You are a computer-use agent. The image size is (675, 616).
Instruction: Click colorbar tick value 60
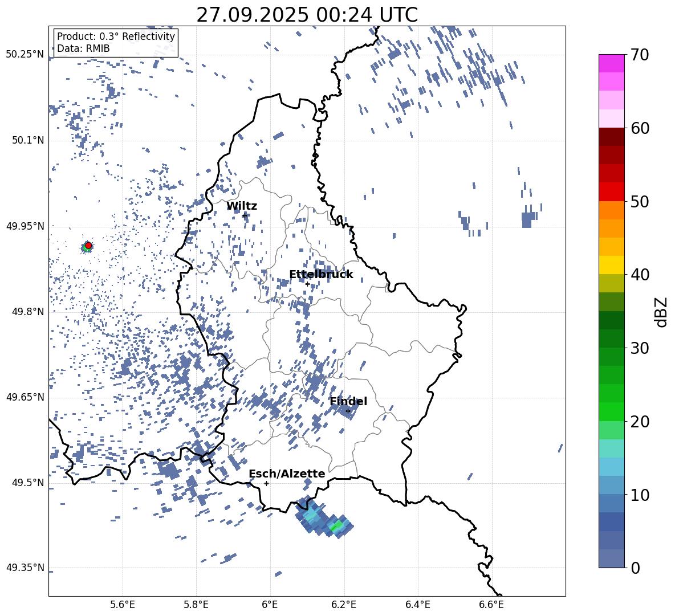(639, 128)
